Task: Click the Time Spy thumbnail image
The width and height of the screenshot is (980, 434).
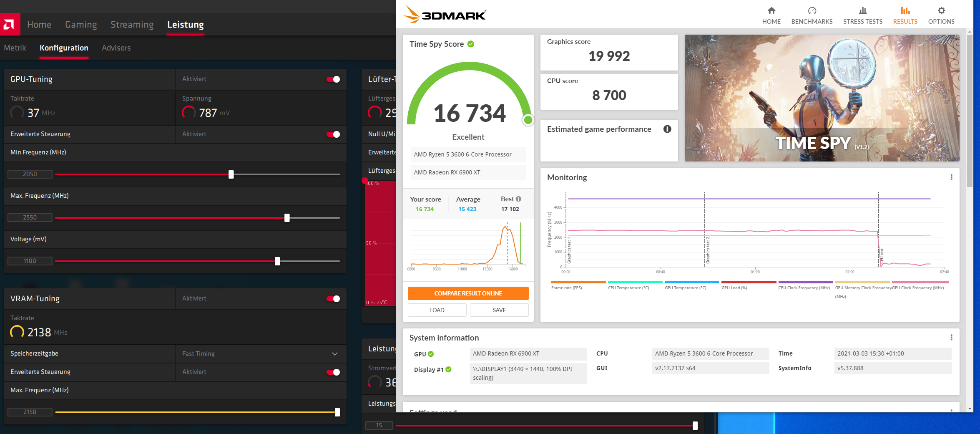Action: [822, 98]
